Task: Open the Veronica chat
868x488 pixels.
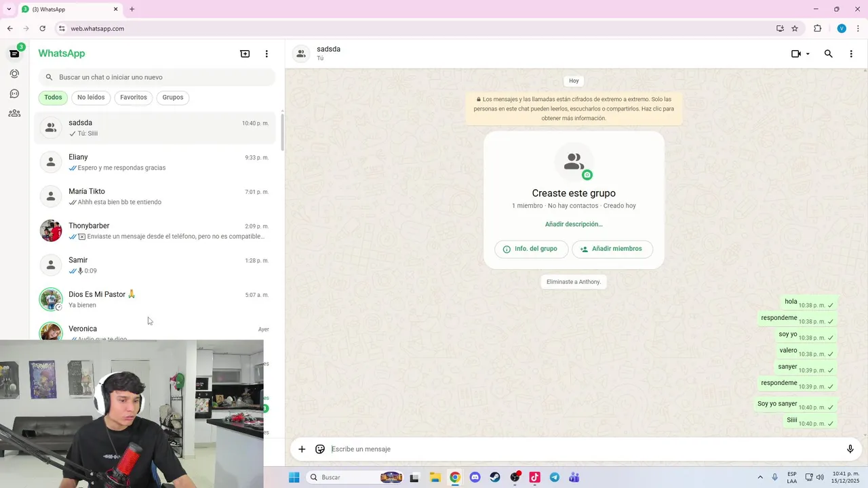Action: click(x=155, y=329)
